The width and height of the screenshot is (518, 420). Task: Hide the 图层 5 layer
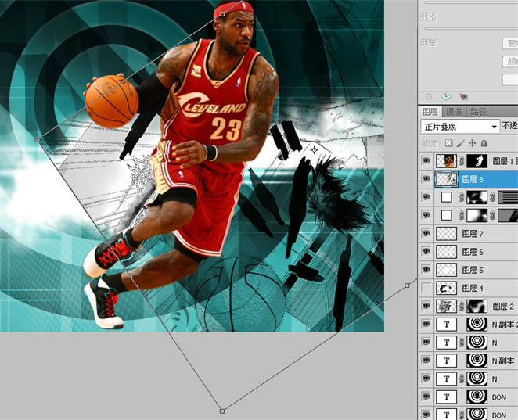point(426,270)
